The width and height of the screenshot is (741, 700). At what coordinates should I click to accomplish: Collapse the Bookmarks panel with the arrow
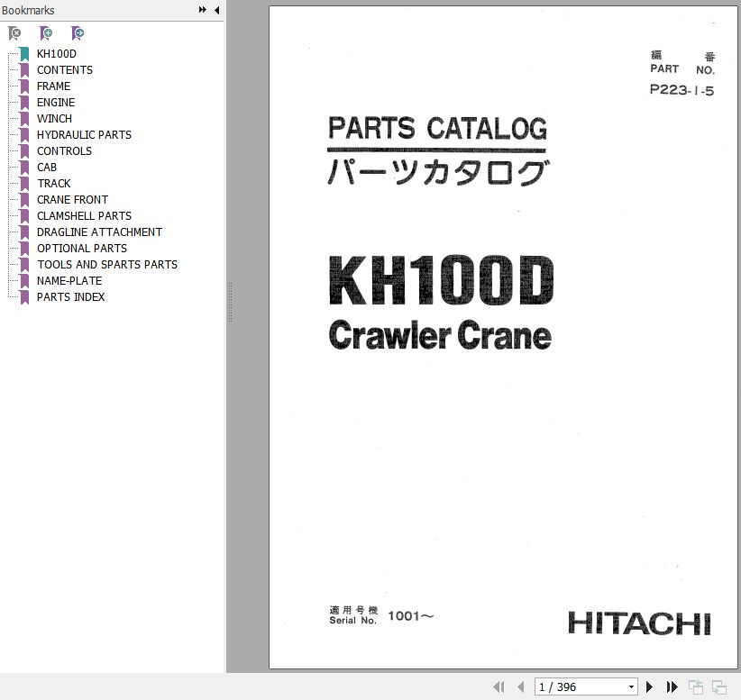pos(217,10)
